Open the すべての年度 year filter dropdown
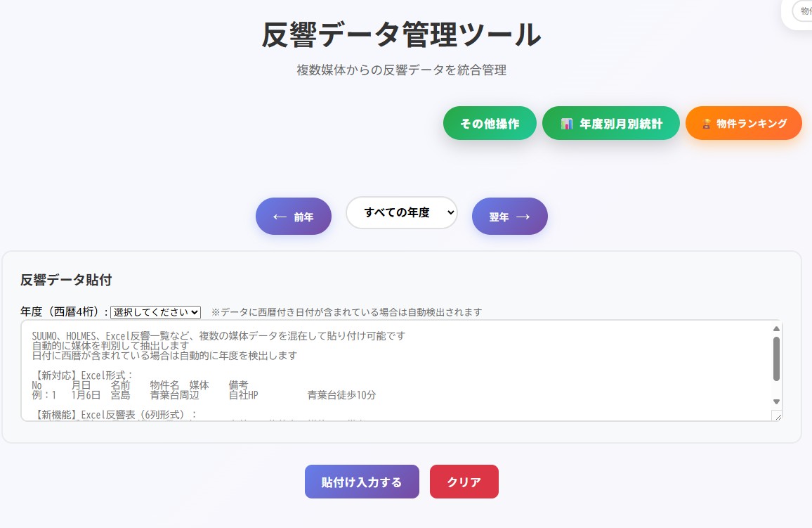Viewport: 812px width, 528px height. coord(402,212)
